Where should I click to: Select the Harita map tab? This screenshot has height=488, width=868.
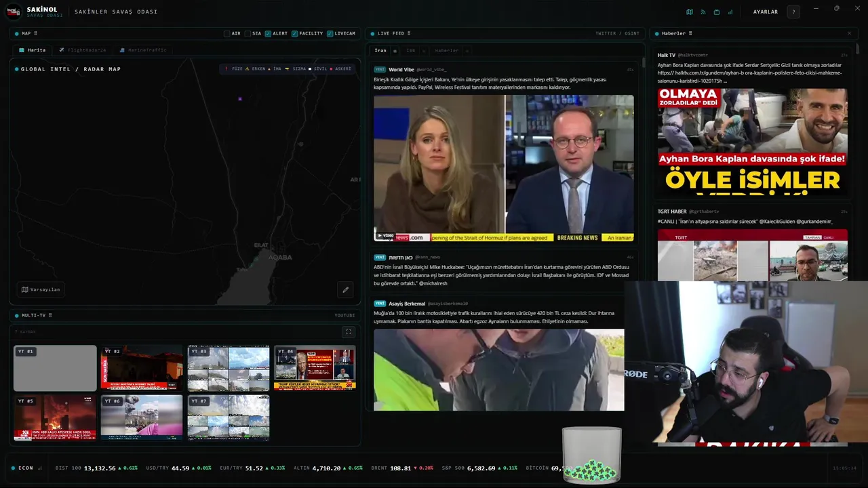33,50
